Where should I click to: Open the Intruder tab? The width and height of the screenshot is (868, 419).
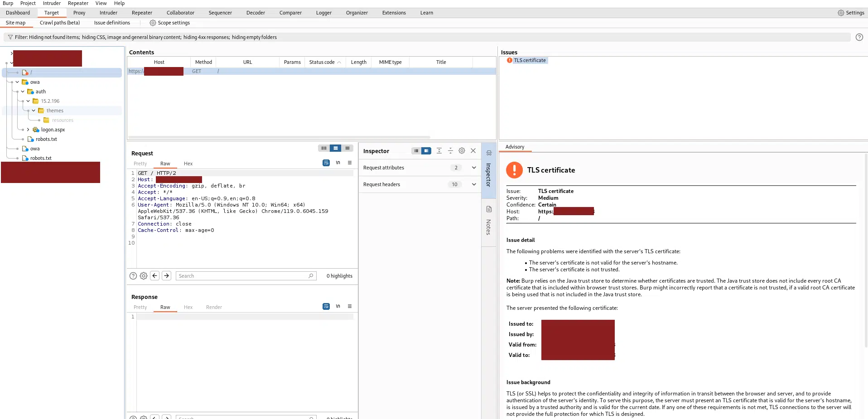pyautogui.click(x=108, y=13)
